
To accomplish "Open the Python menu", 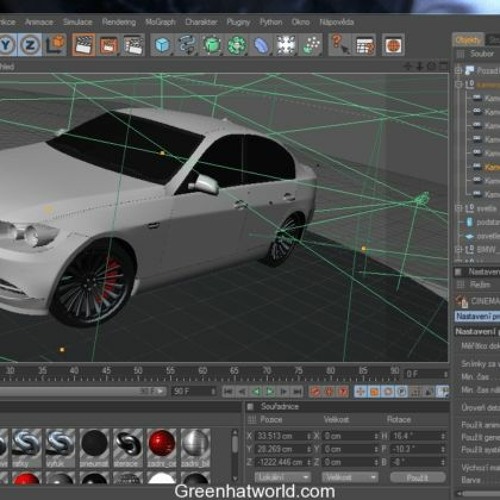I will (x=271, y=22).
